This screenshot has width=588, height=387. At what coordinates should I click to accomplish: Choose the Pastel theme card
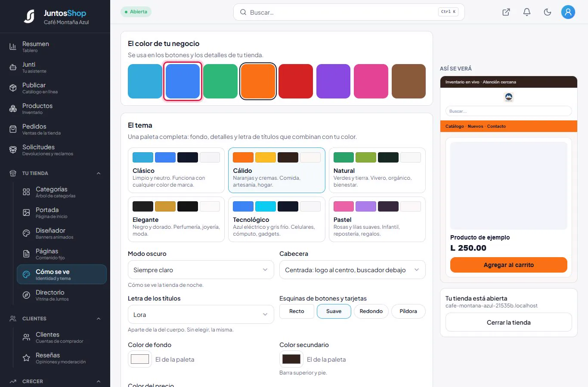click(x=377, y=219)
